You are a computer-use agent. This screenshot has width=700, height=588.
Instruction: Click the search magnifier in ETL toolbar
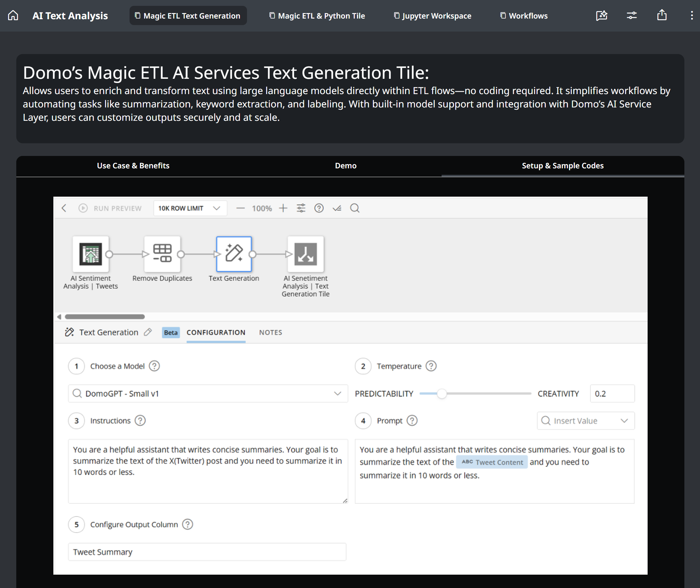tap(355, 208)
